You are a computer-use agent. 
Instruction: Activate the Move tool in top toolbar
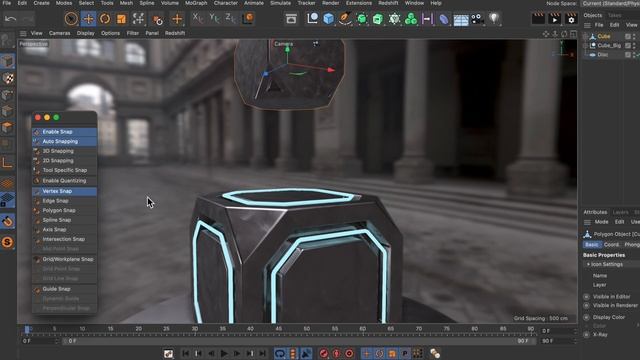(88, 19)
